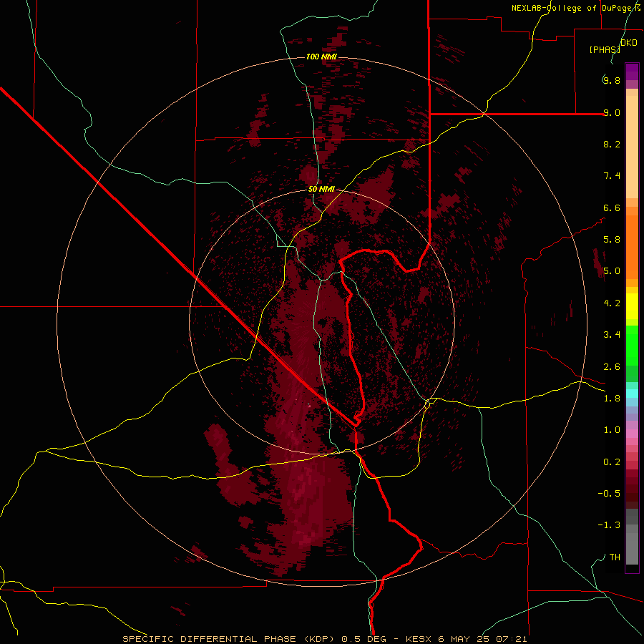Pick the purple top segment of the color bar

point(632,72)
